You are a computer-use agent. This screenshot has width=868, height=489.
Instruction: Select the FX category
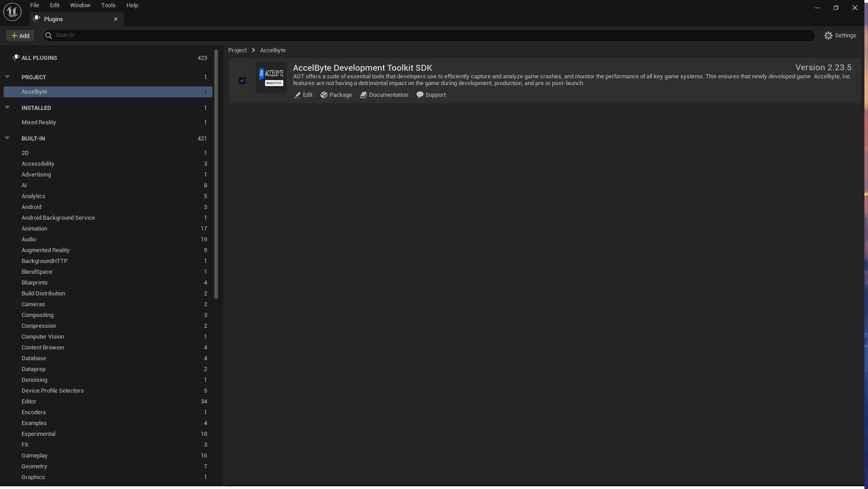click(108, 444)
